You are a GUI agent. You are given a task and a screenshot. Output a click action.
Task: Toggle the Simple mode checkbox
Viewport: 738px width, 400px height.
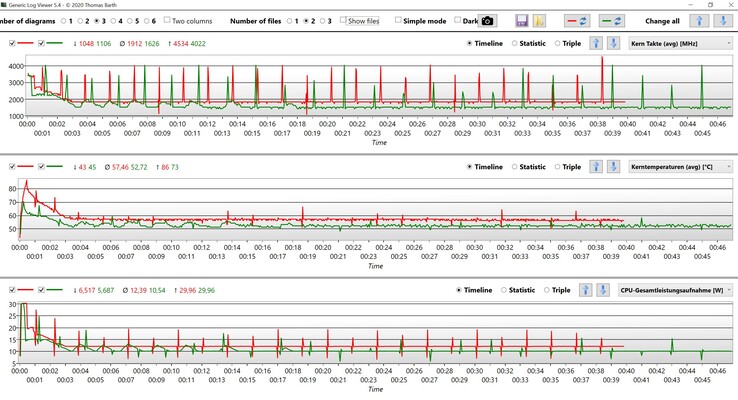(x=399, y=20)
